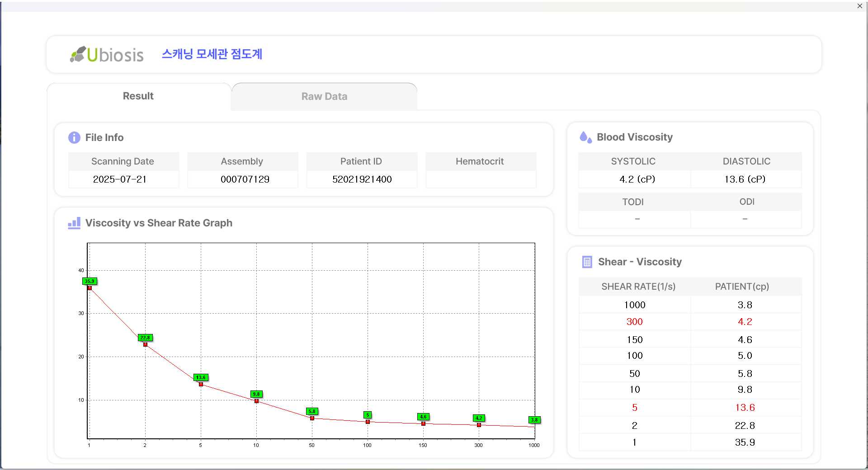Select the red 300 shear rate row
Image resolution: width=868 pixels, height=470 pixels.
click(634, 322)
